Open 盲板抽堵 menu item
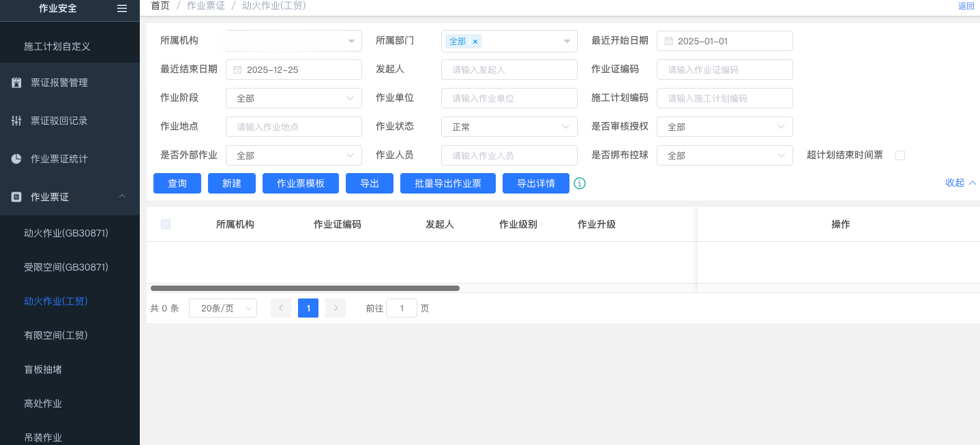Screen dimensions: 980x445 pyautogui.click(x=43, y=369)
